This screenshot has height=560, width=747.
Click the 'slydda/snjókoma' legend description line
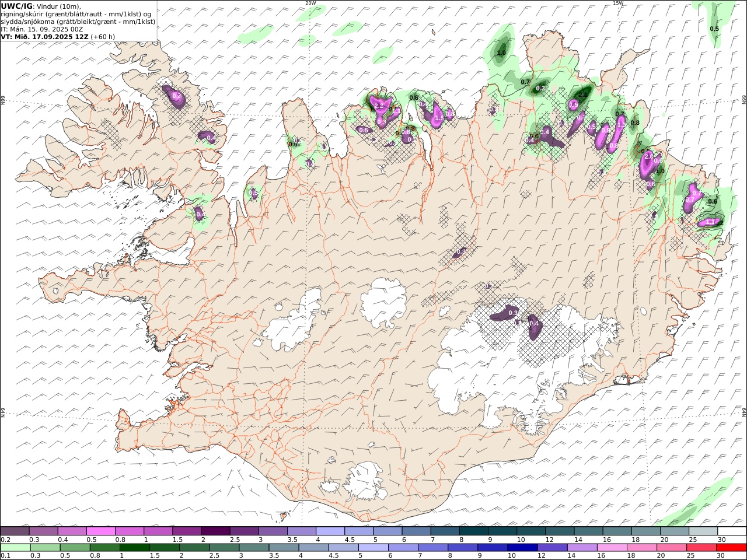click(x=78, y=22)
